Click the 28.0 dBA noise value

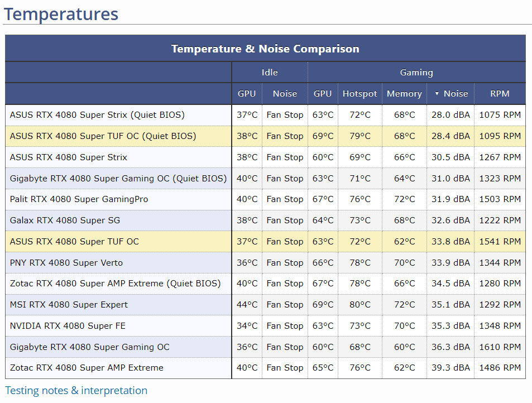pos(450,115)
